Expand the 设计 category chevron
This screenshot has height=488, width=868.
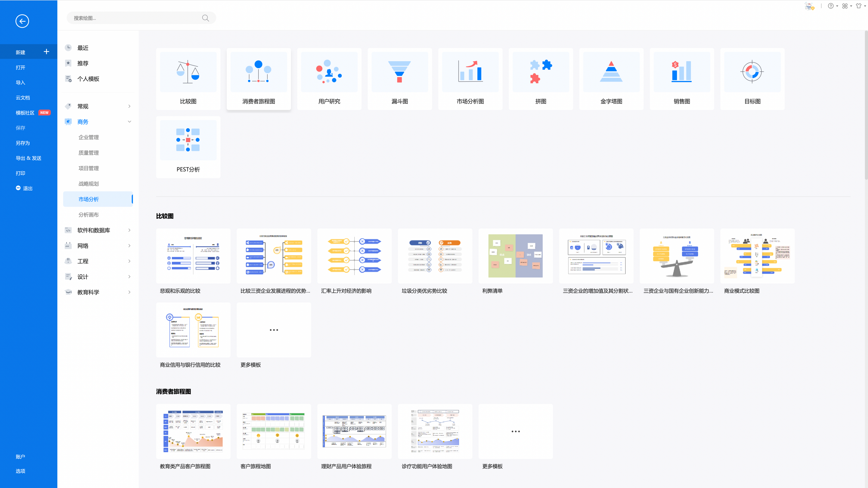point(129,277)
